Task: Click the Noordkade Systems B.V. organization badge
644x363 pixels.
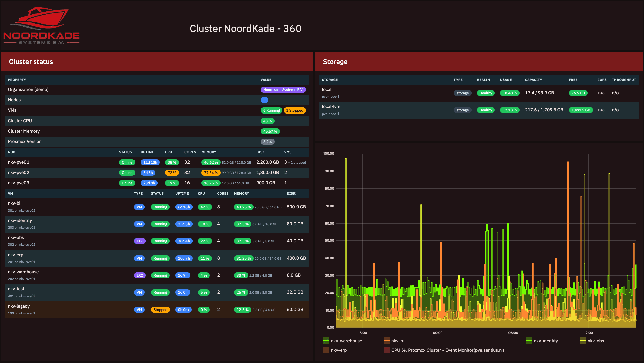Action: tap(283, 90)
